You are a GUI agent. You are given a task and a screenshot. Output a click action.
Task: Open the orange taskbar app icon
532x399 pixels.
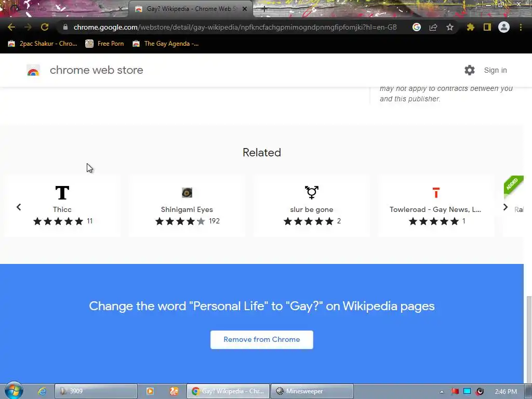pos(174,391)
